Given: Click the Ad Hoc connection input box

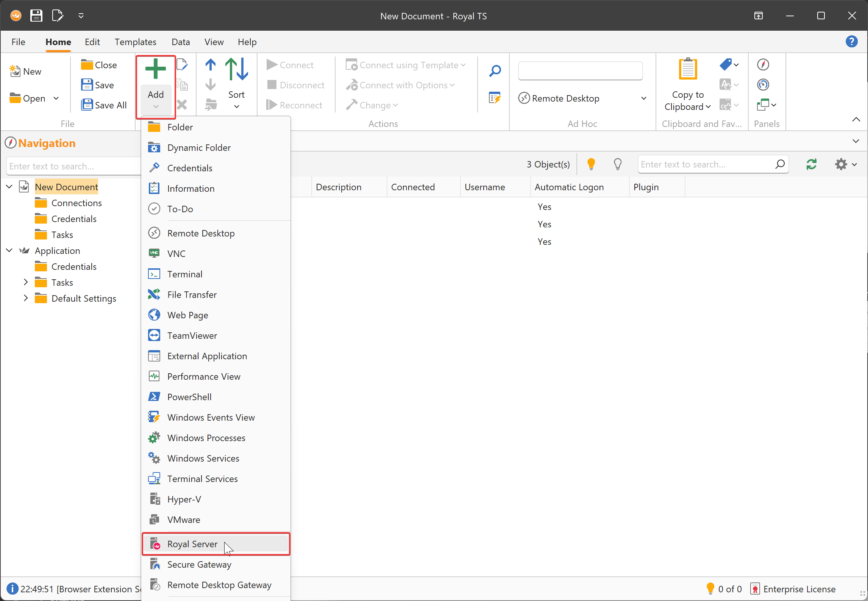Looking at the screenshot, I should tap(580, 70).
